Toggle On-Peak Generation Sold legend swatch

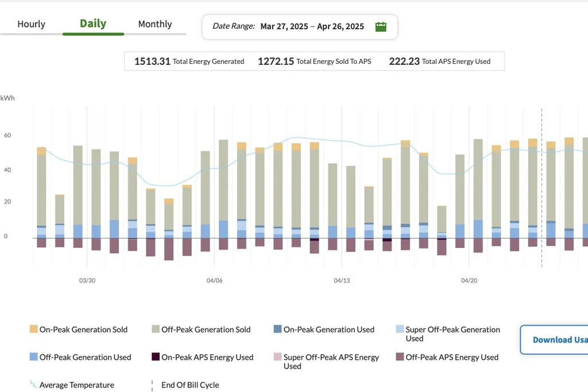[34, 329]
